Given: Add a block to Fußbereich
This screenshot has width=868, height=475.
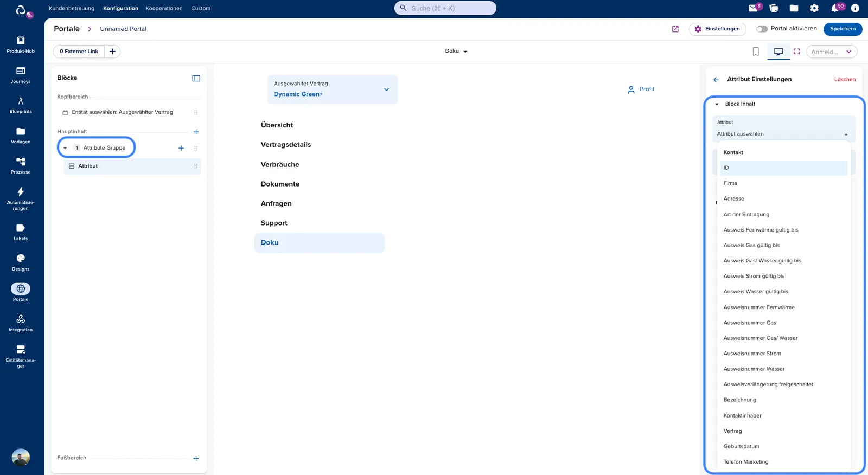Looking at the screenshot, I should point(196,458).
